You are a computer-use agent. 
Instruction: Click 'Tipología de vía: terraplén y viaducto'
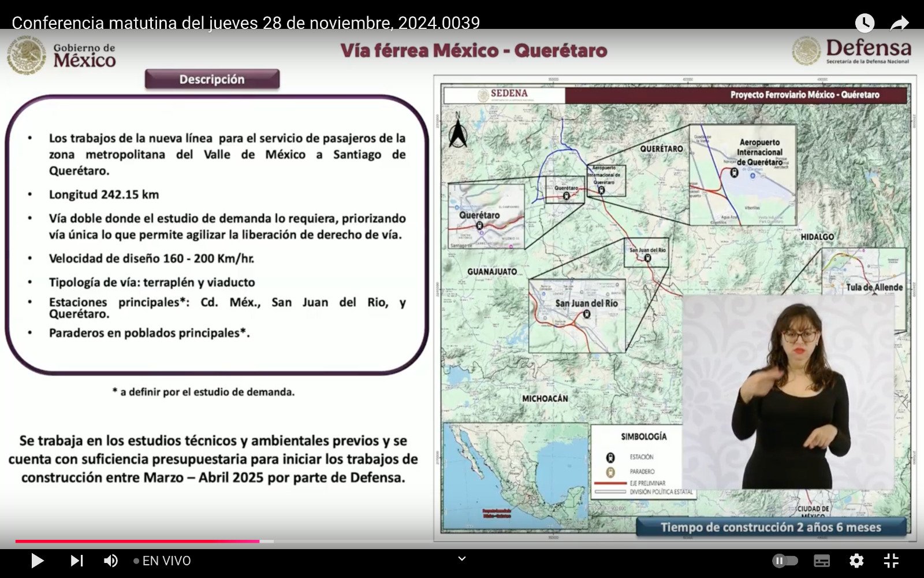tap(152, 282)
